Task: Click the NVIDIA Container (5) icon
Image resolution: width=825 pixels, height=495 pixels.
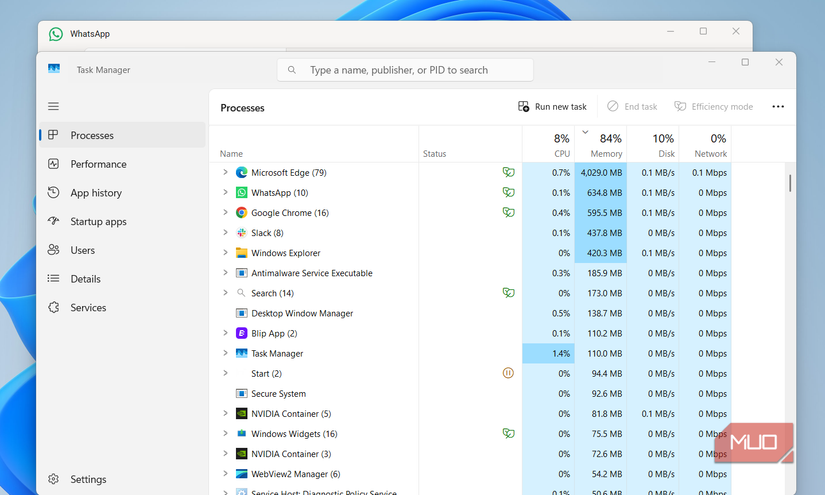Action: [242, 413]
